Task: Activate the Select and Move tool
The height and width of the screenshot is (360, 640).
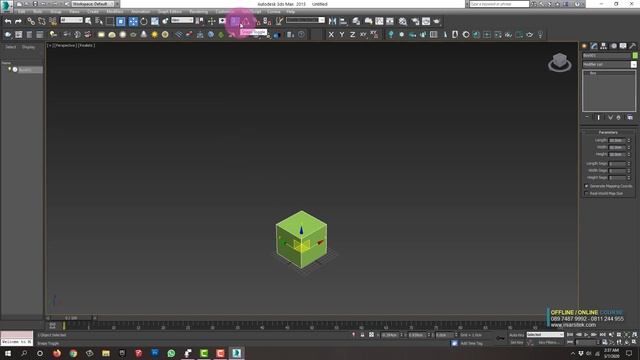Action: [133, 21]
